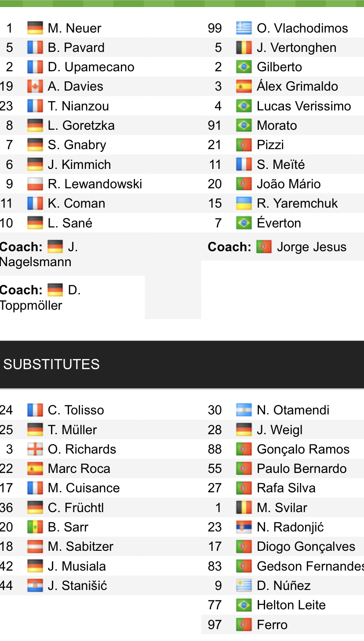Open coach Jorge Jesus's profile

311,247
